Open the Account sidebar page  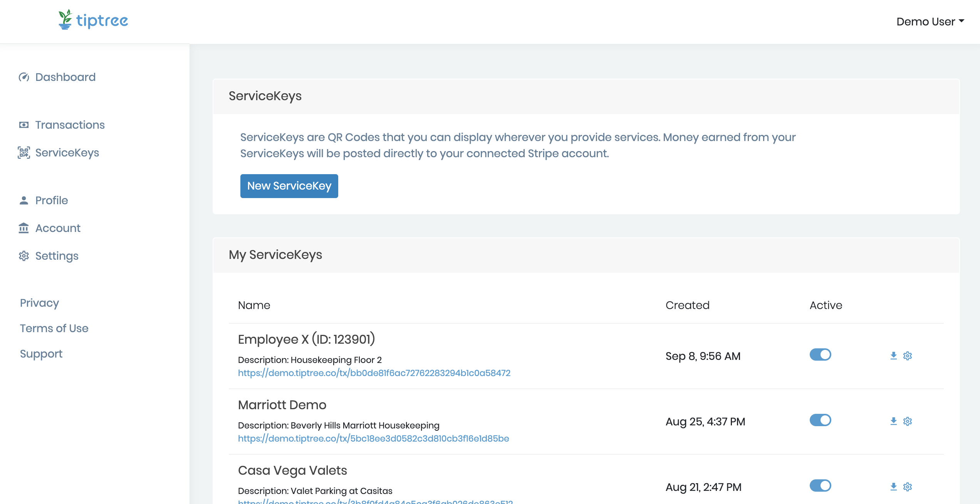pyautogui.click(x=58, y=228)
